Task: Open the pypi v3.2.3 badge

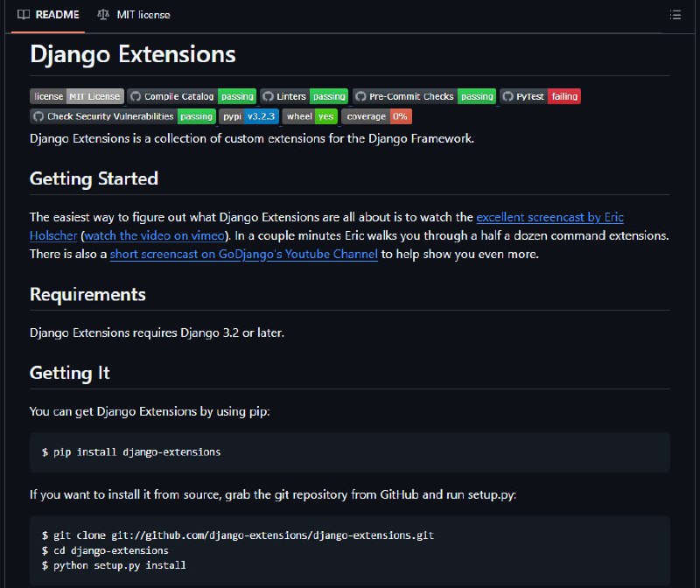Action: tap(249, 116)
